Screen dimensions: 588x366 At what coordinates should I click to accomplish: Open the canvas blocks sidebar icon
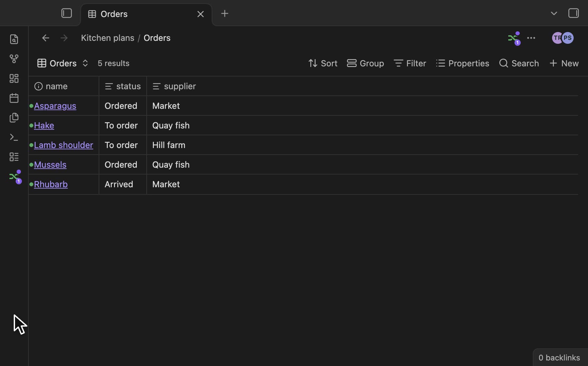(x=14, y=78)
